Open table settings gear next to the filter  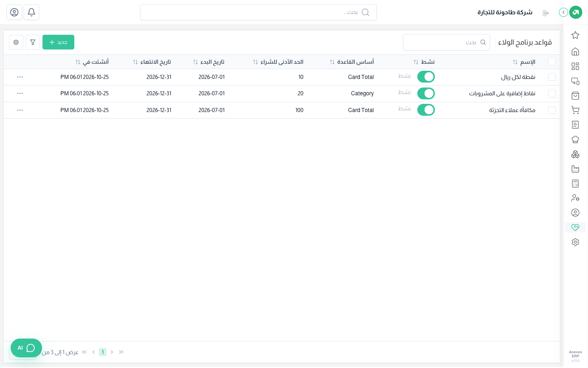(x=16, y=42)
